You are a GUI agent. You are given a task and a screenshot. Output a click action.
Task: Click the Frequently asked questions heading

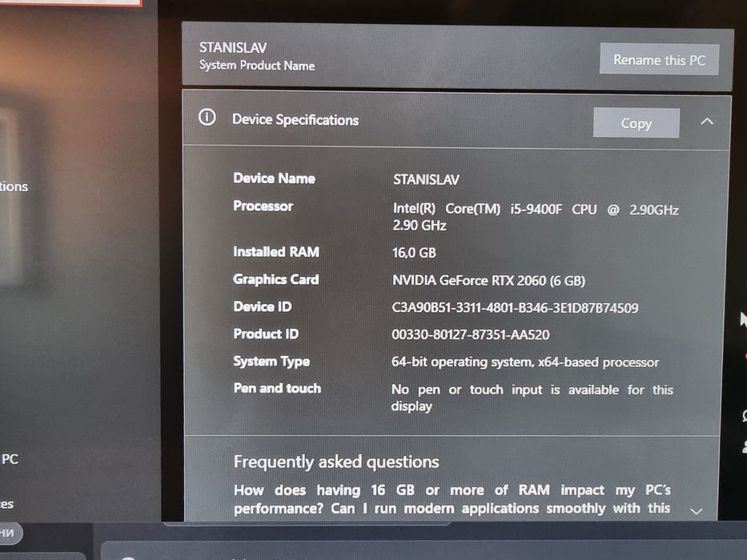point(336,462)
